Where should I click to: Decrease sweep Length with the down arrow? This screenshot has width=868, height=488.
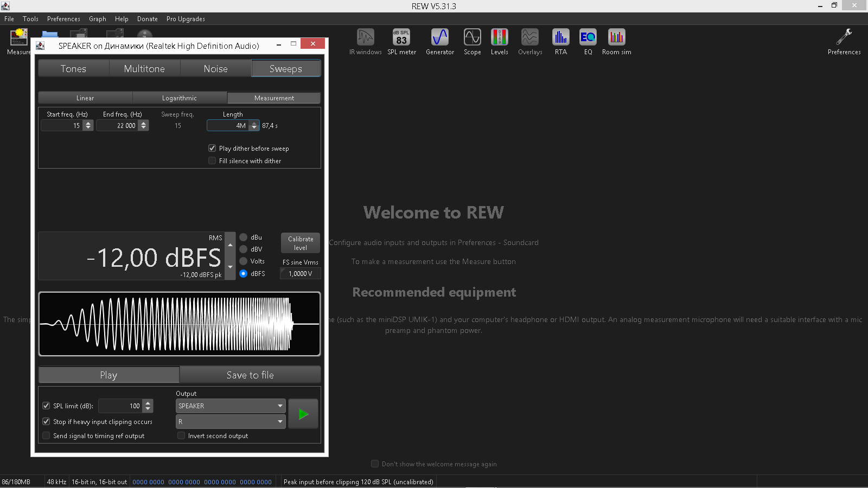point(254,128)
